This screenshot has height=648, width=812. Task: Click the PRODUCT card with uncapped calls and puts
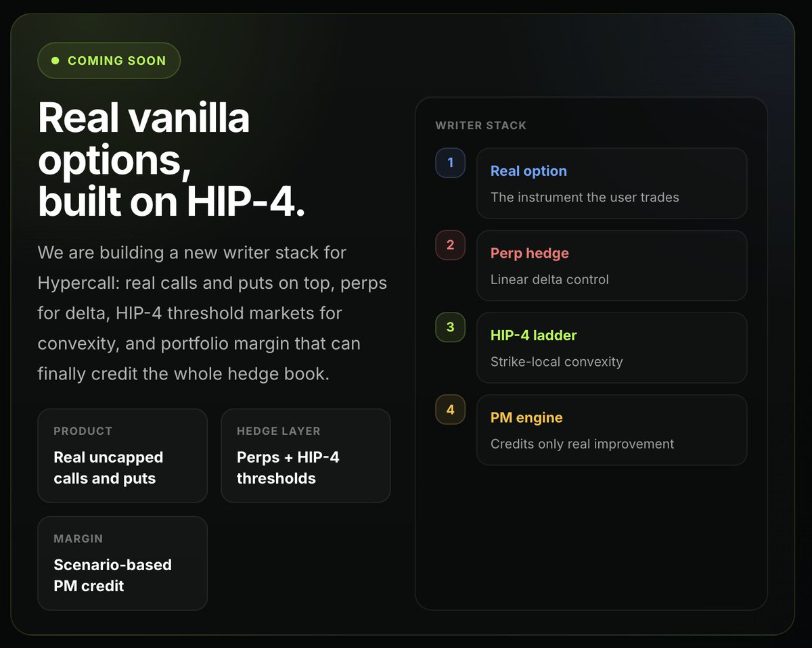pyautogui.click(x=122, y=455)
